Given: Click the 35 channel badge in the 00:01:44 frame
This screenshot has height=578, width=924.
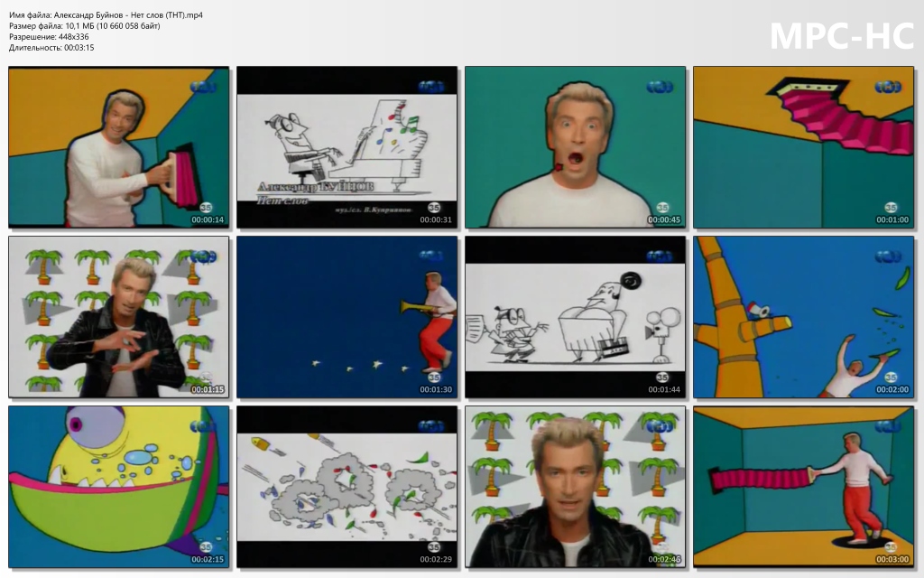Looking at the screenshot, I should (x=662, y=378).
